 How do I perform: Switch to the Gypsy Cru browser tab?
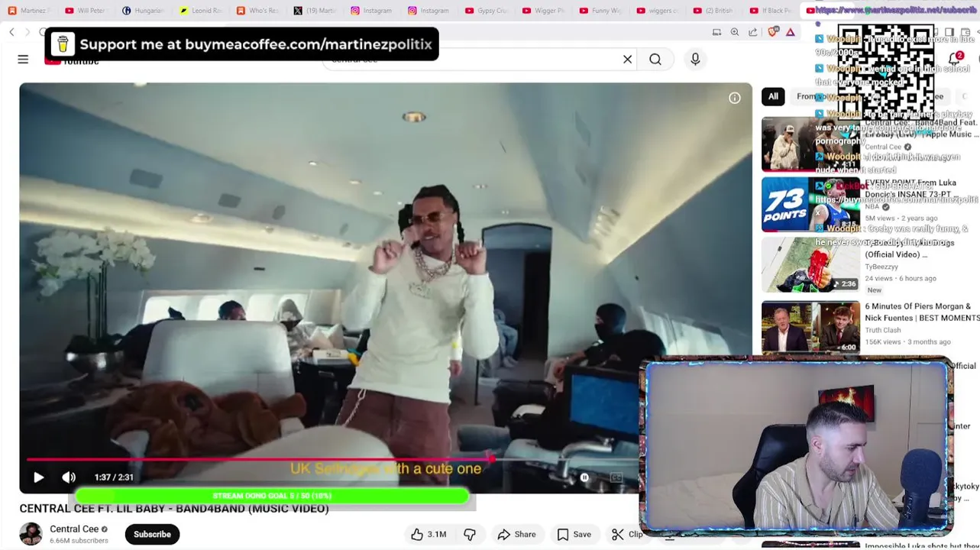(x=487, y=11)
